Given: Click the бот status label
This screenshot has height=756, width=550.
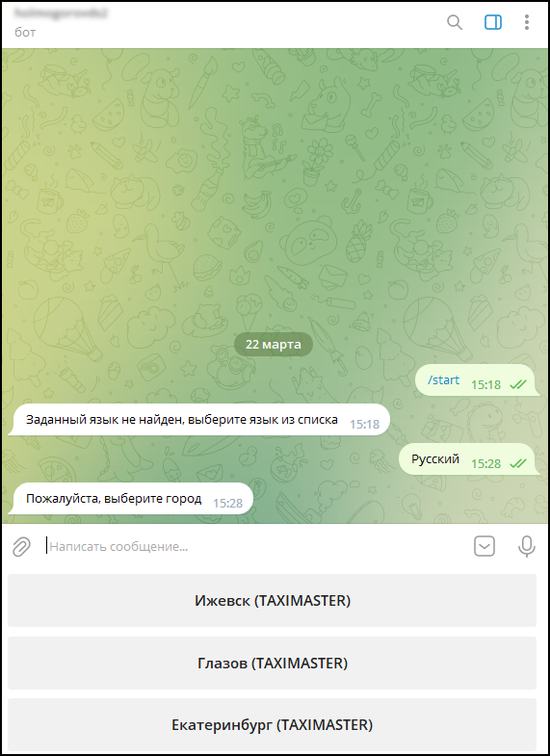Looking at the screenshot, I should [25, 32].
